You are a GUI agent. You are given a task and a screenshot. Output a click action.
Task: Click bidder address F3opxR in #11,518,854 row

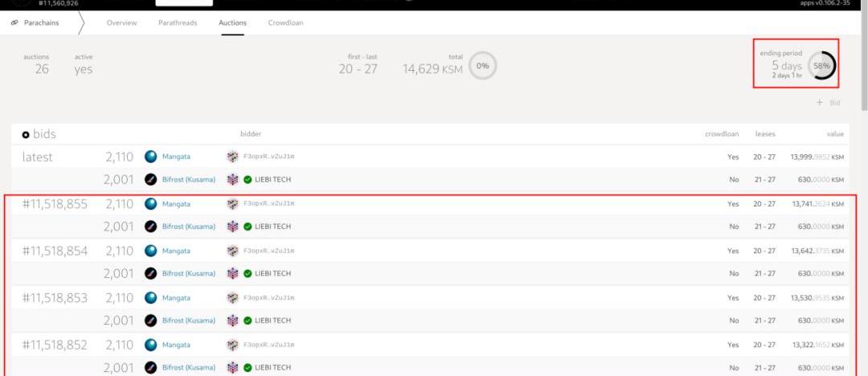268,251
